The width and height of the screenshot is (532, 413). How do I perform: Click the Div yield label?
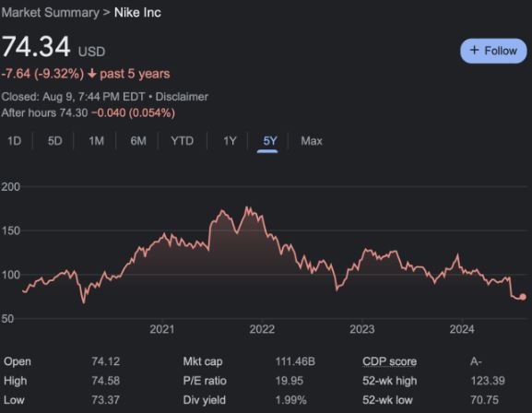[205, 400]
